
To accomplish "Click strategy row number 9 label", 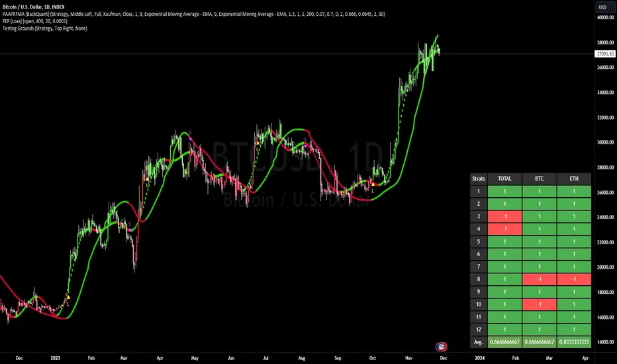I will (x=479, y=292).
